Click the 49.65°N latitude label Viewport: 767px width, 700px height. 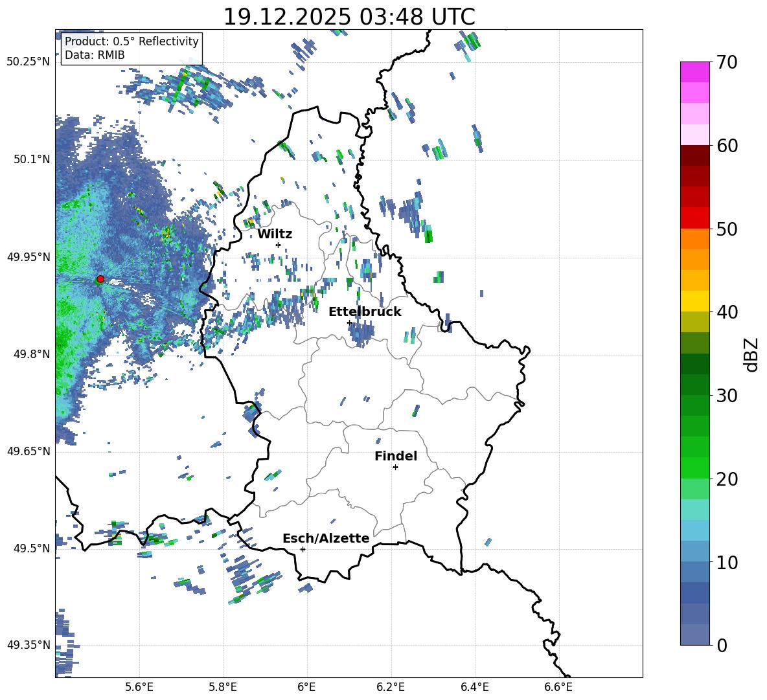point(28,451)
